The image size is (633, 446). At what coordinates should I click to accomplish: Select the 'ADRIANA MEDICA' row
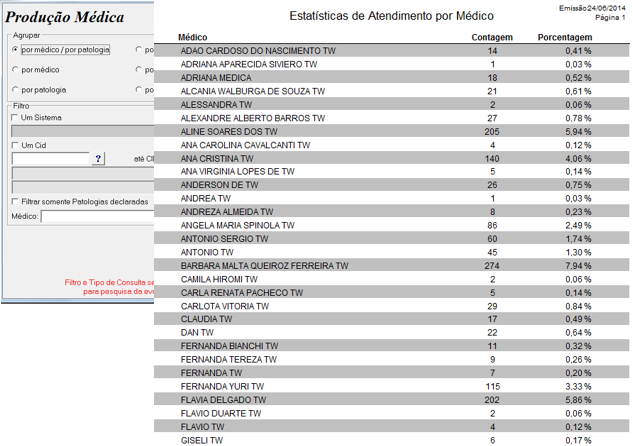(391, 77)
